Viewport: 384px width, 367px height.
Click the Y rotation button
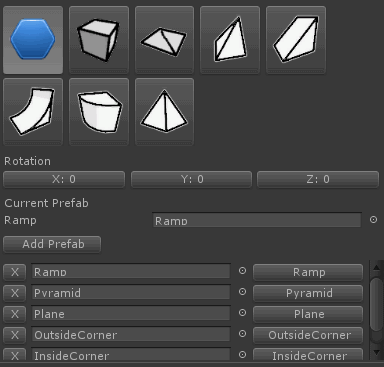pos(192,179)
